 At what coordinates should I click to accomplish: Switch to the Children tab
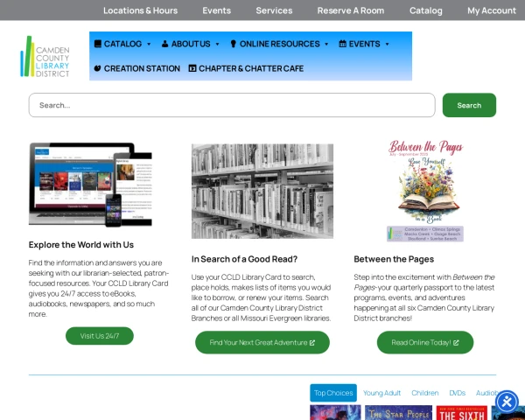425,393
